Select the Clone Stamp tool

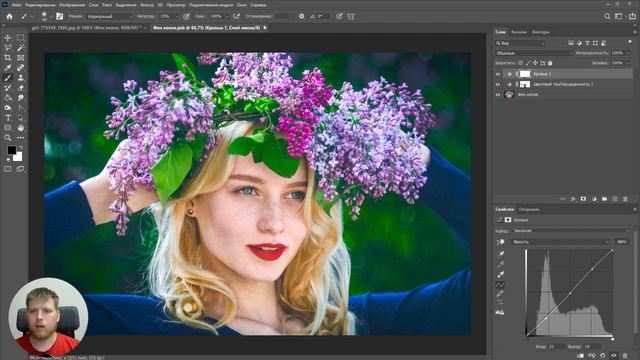click(20, 78)
